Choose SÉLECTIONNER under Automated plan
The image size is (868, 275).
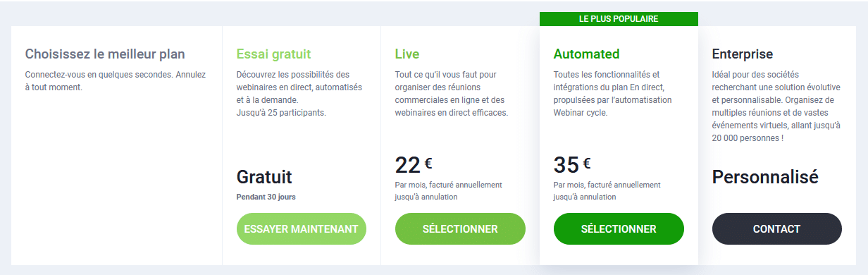[619, 229]
